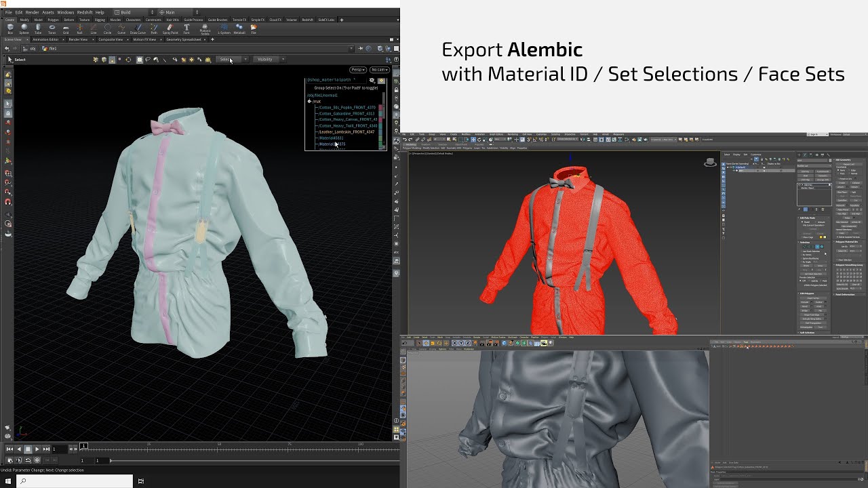Click the @shop_materialpath group field

point(336,80)
